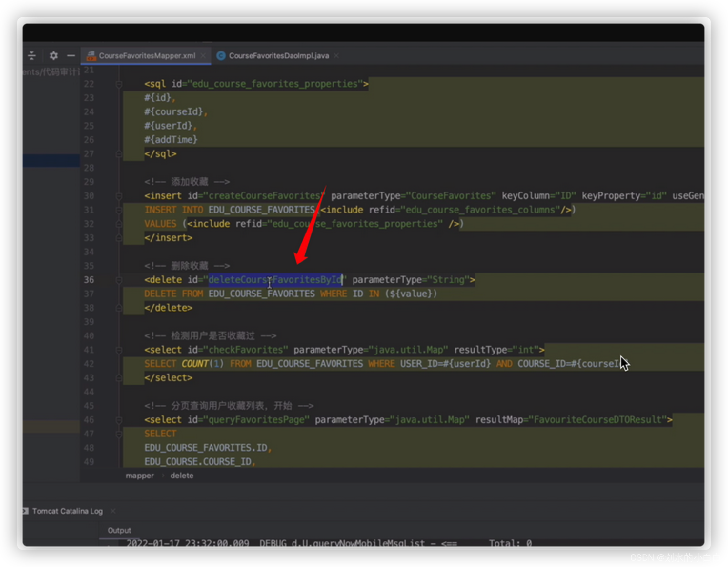Click the XML file icon on CourseFavoritesMapper tab

point(91,56)
